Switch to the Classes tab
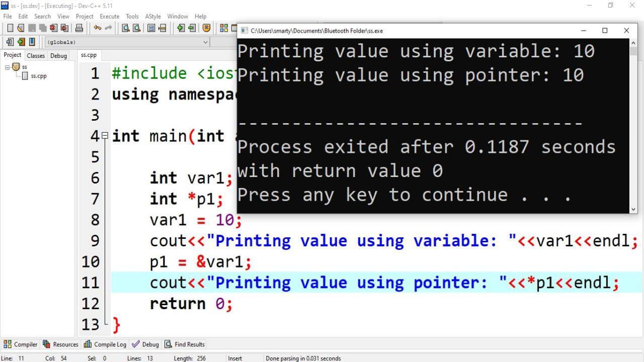 pyautogui.click(x=35, y=55)
